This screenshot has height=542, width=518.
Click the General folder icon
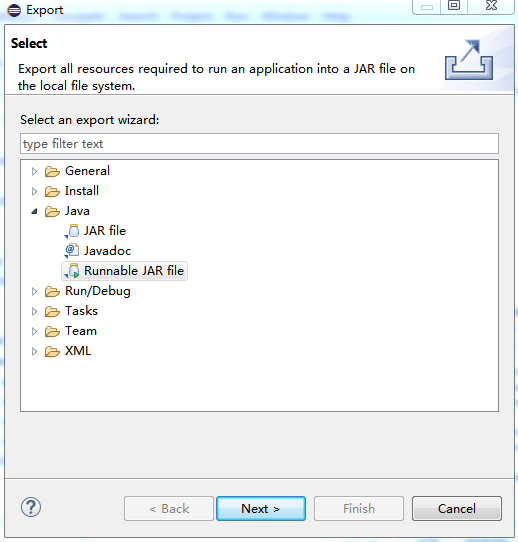tap(52, 171)
